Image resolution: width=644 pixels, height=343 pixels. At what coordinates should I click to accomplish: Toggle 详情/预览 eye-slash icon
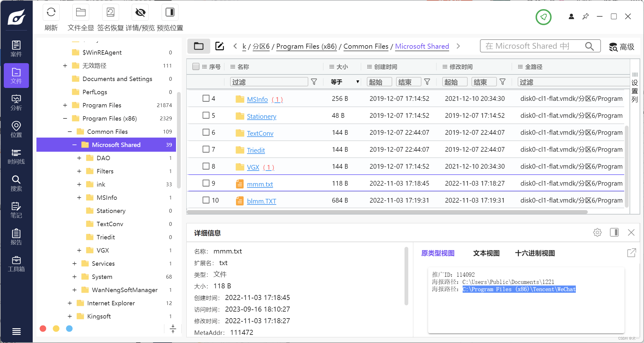pos(140,12)
